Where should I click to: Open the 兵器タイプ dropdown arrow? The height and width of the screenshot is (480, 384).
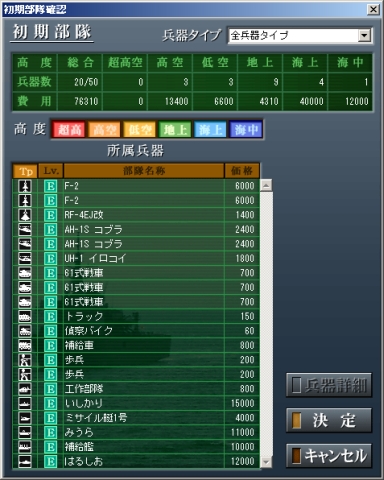pyautogui.click(x=365, y=35)
